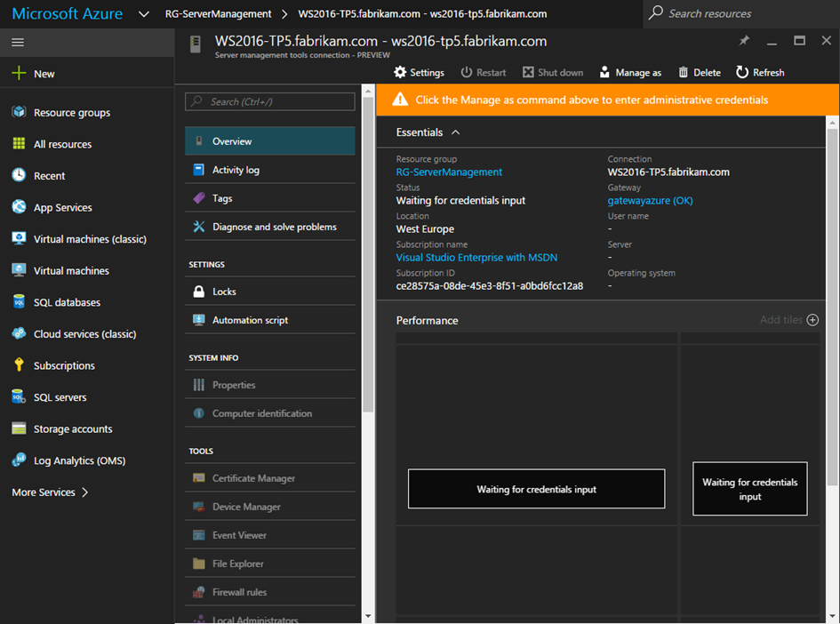Screen dimensions: 840x624
Task: Open the hamburger menu in the sidebar
Action: [x=18, y=43]
